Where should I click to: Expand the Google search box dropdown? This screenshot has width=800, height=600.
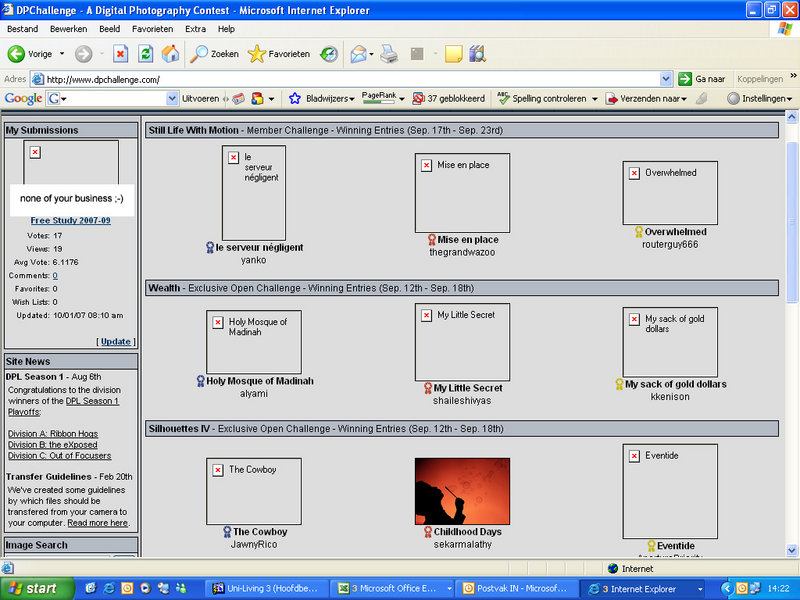pyautogui.click(x=172, y=98)
